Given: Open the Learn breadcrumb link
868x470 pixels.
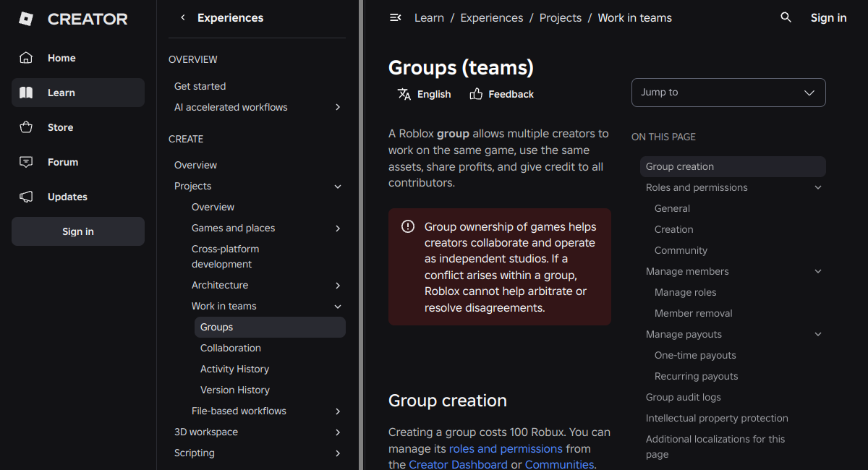Looking at the screenshot, I should point(429,17).
